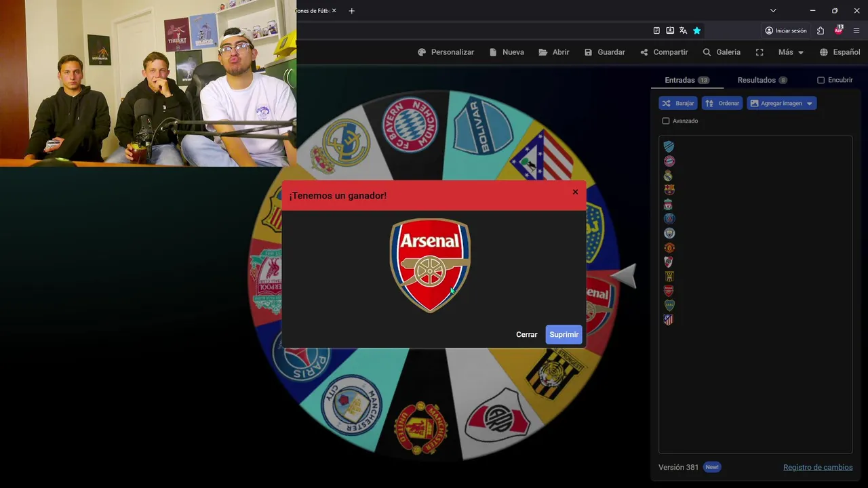Select the Manchester United crest in entries list
This screenshot has width=868, height=488.
point(669,247)
